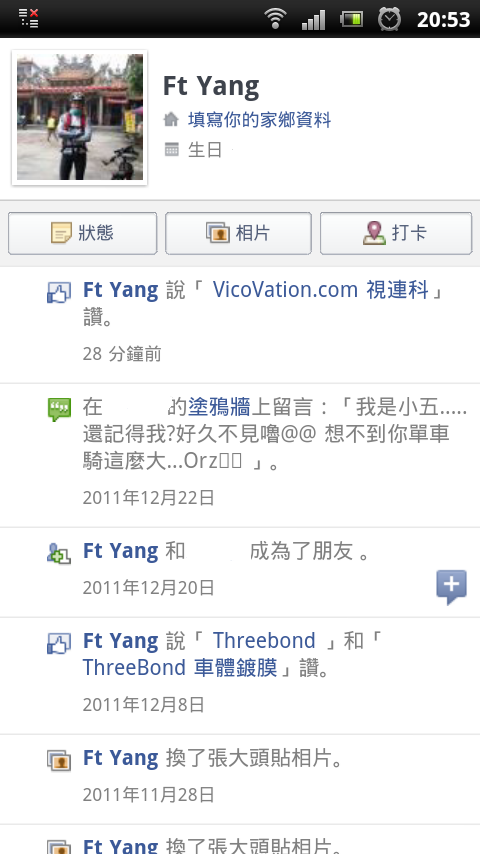The height and width of the screenshot is (854, 480).
Task: Tap the Ft Yang profile picture
Action: click(x=80, y=117)
